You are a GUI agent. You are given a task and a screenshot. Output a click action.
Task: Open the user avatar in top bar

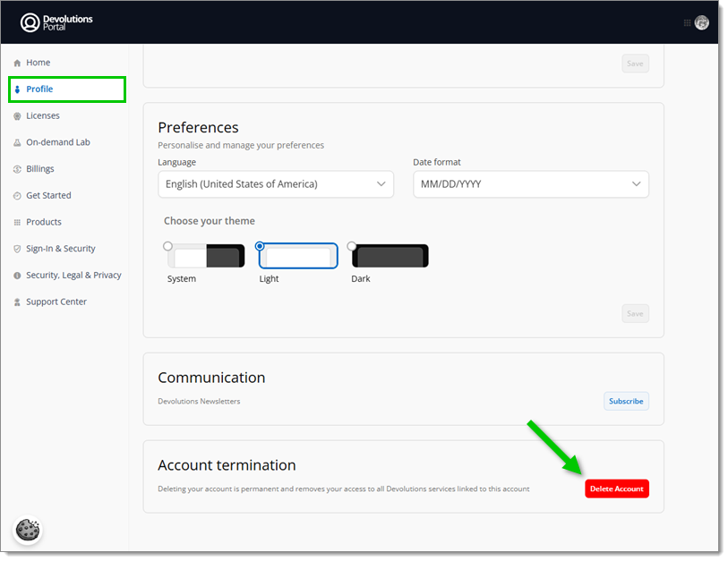(701, 22)
